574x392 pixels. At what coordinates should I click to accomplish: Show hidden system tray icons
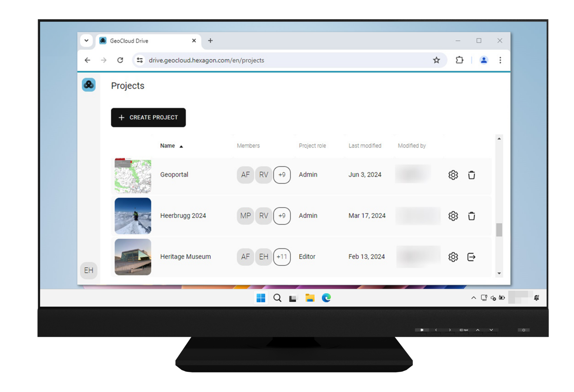(x=473, y=298)
